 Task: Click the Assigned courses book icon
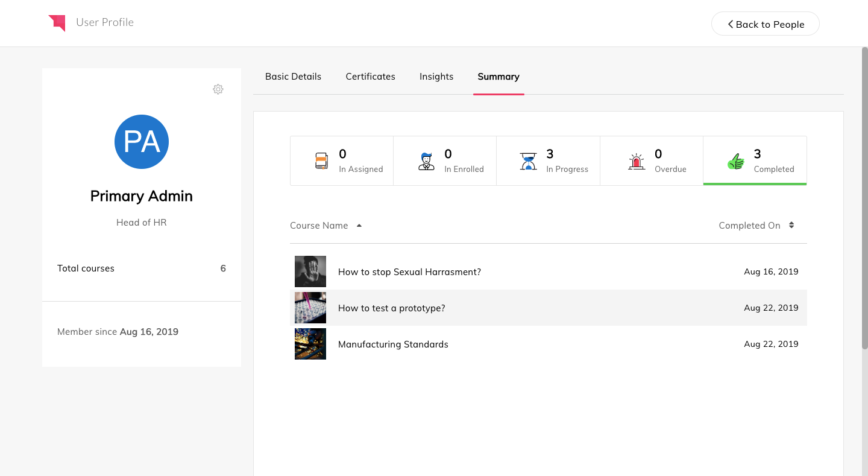(321, 160)
